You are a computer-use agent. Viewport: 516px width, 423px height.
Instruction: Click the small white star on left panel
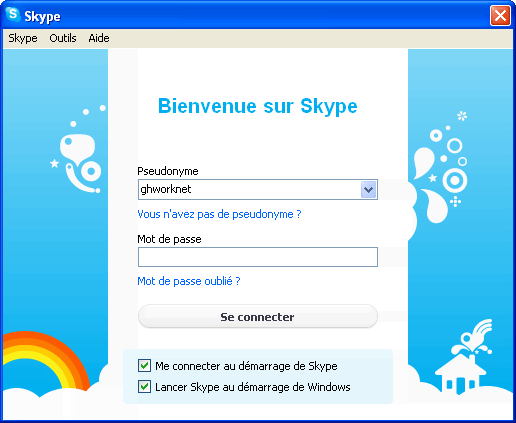point(54,163)
